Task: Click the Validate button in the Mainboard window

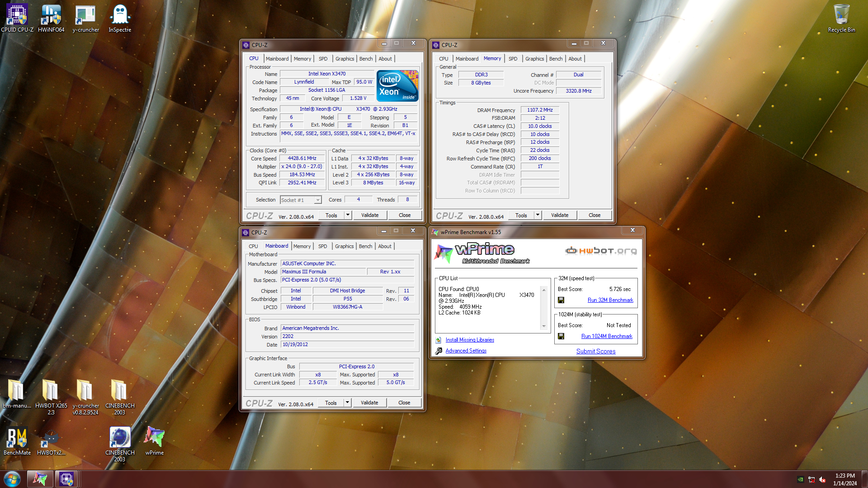Action: (x=369, y=403)
